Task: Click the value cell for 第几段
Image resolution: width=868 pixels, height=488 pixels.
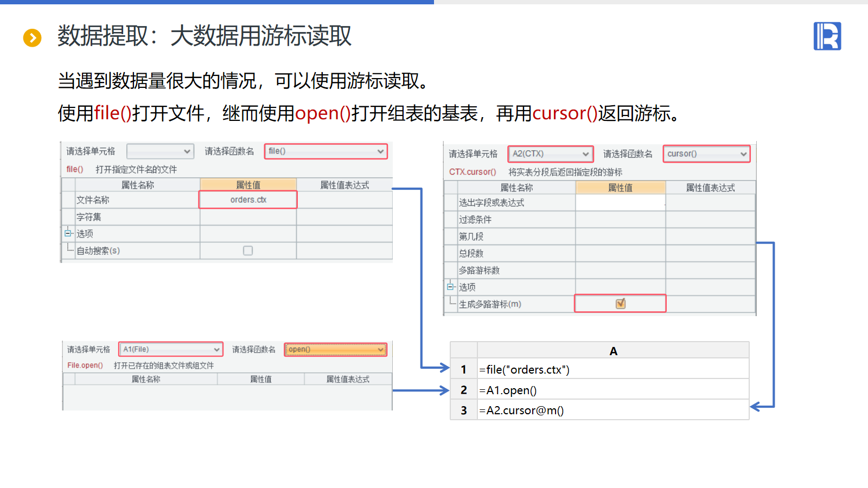Action: coord(621,236)
